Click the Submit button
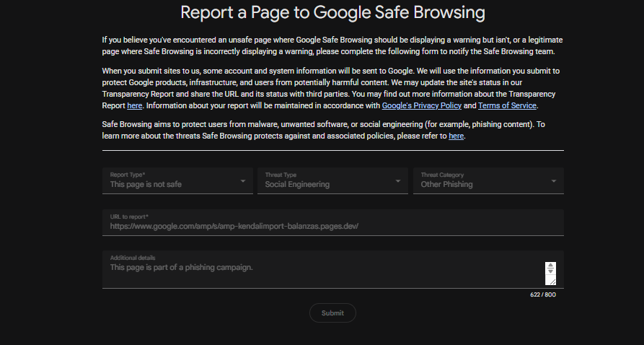The width and height of the screenshot is (644, 345). [332, 313]
